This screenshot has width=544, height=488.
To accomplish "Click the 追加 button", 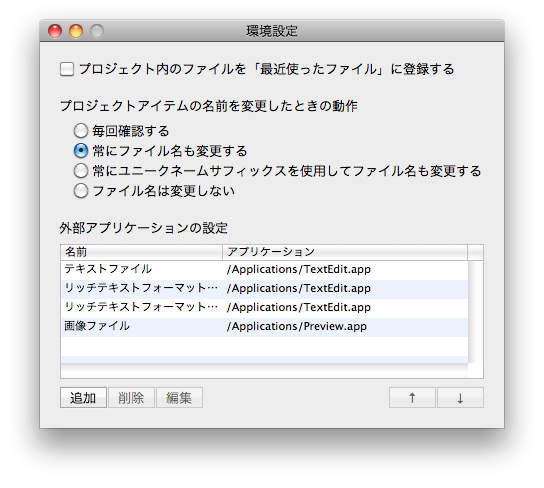I will pyautogui.click(x=83, y=397).
